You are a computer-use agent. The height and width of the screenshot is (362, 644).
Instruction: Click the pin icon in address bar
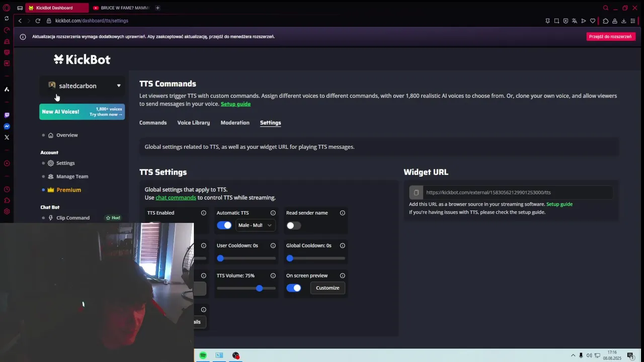point(547,21)
